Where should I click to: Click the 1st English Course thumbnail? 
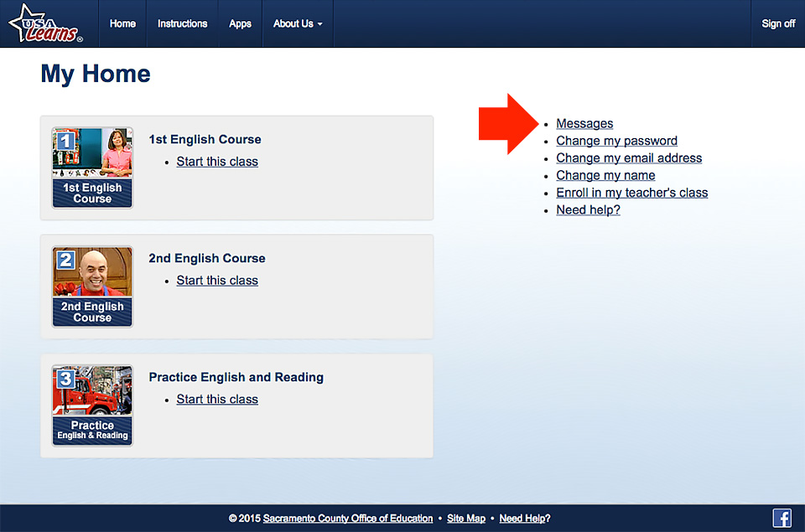point(92,168)
